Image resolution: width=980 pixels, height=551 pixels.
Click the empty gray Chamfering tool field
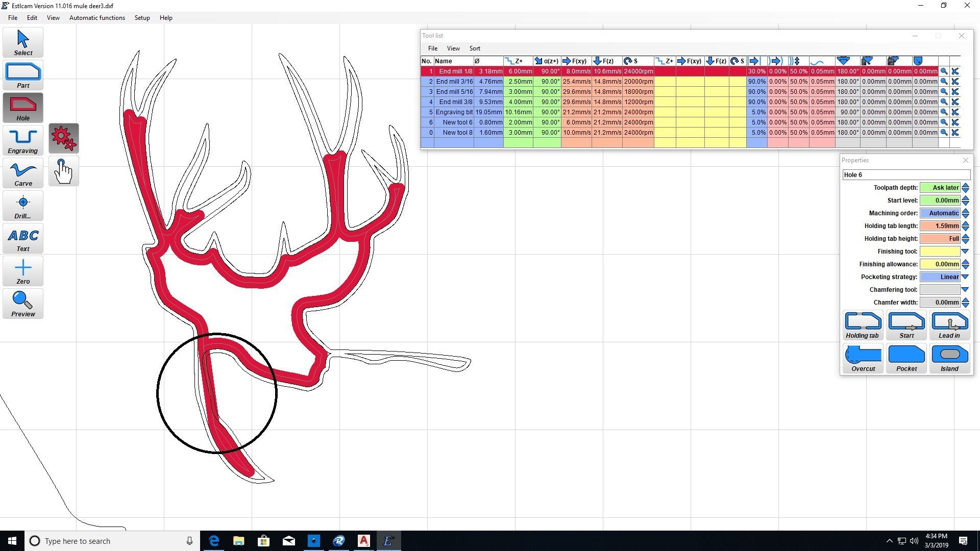[940, 290]
